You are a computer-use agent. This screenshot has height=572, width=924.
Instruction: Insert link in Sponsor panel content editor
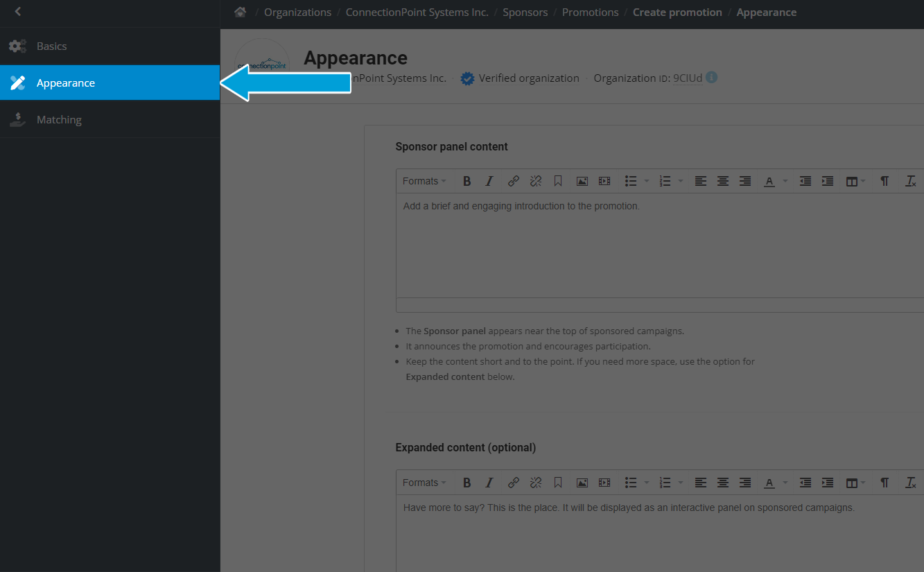pyautogui.click(x=514, y=181)
